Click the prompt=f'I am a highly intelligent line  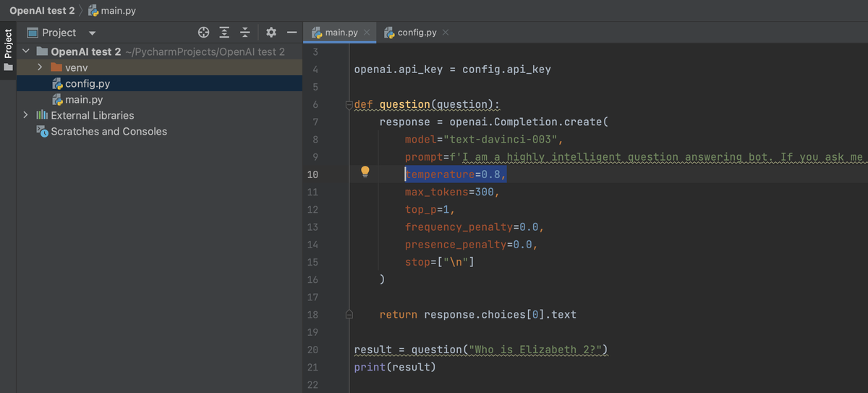pos(635,157)
